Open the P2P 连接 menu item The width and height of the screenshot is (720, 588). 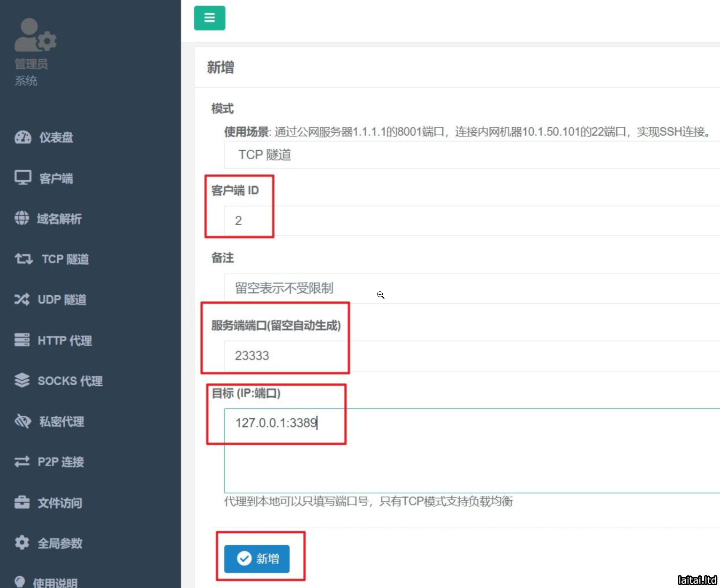[x=61, y=462]
